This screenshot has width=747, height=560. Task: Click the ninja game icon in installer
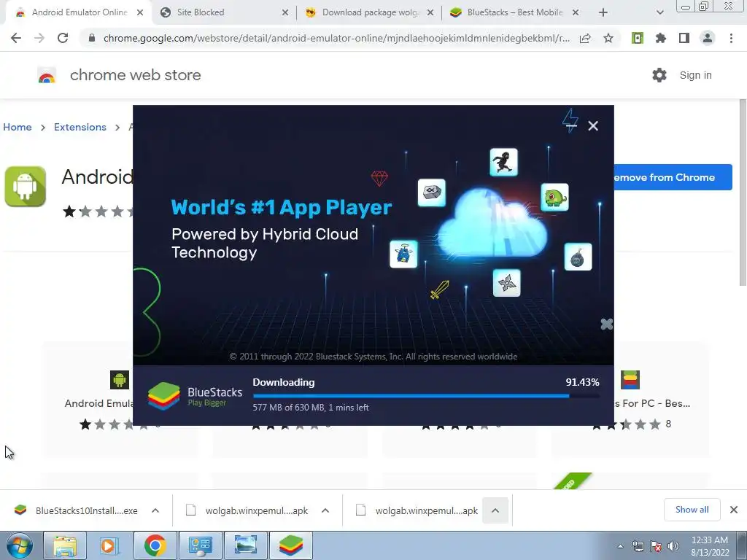coord(503,162)
